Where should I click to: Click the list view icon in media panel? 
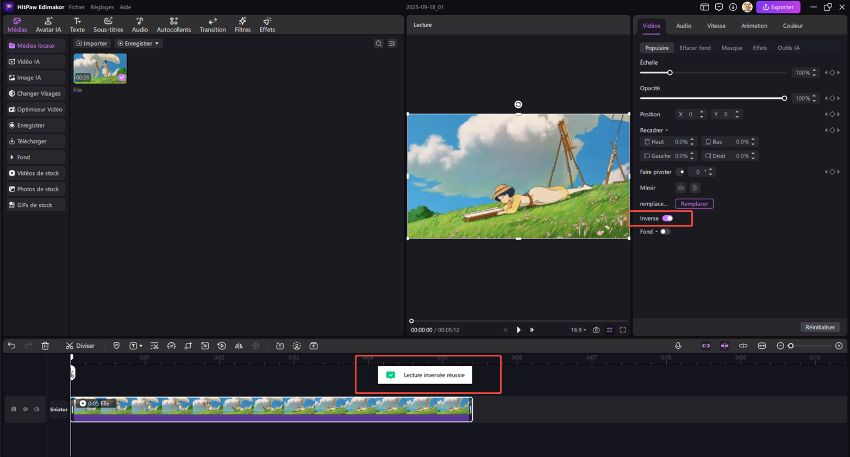(x=392, y=43)
